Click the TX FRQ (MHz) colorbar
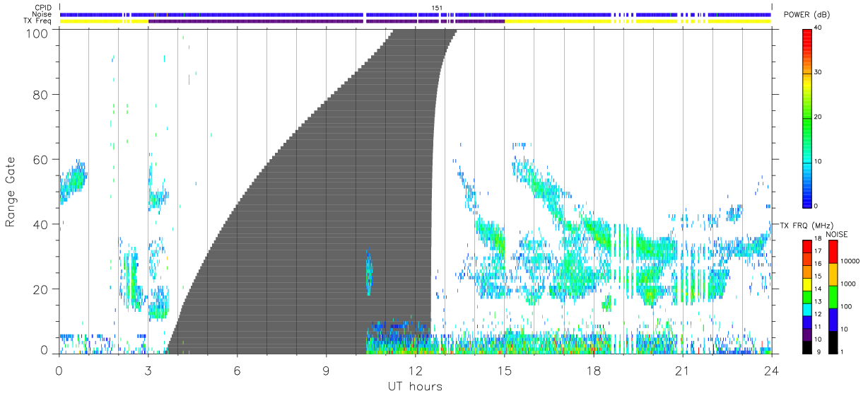The height and width of the screenshot is (401, 868). pyautogui.click(x=807, y=296)
